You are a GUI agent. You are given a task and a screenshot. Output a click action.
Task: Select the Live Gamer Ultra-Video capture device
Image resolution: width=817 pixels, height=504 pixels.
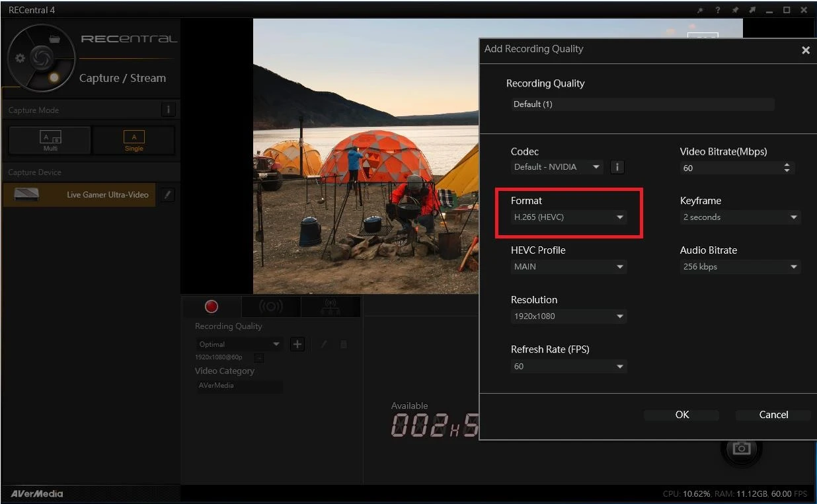click(79, 195)
